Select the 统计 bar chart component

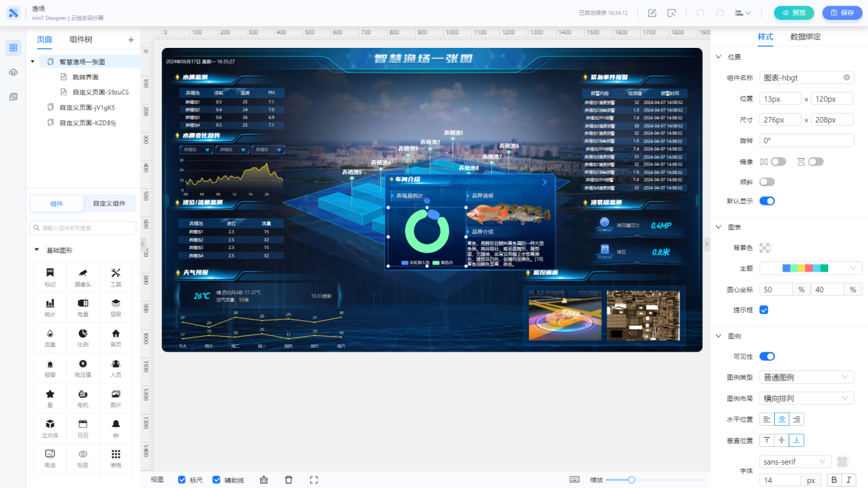[50, 307]
